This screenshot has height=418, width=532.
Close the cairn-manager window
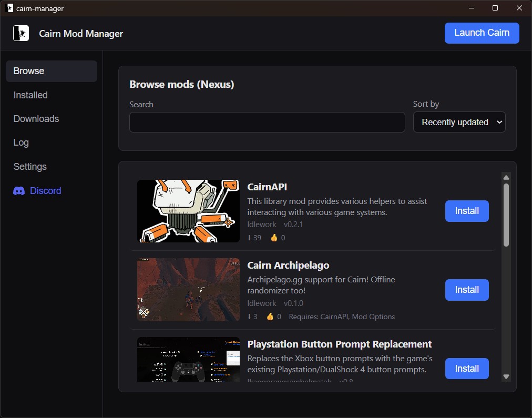pyautogui.click(x=519, y=8)
